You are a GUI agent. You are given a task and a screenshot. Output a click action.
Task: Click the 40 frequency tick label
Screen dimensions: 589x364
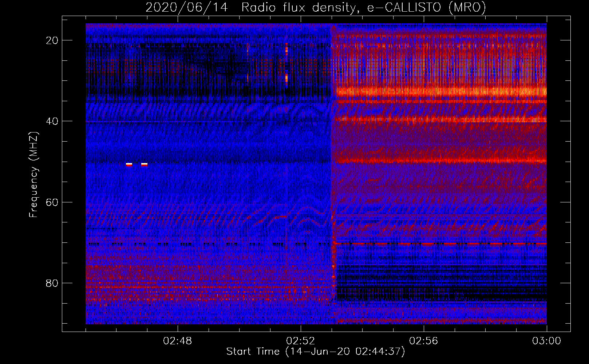(52, 121)
